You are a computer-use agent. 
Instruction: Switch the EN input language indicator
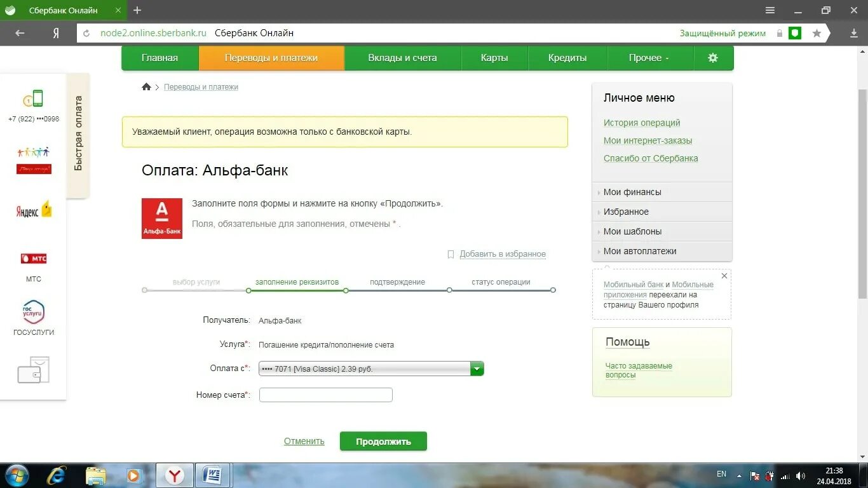pos(721,474)
